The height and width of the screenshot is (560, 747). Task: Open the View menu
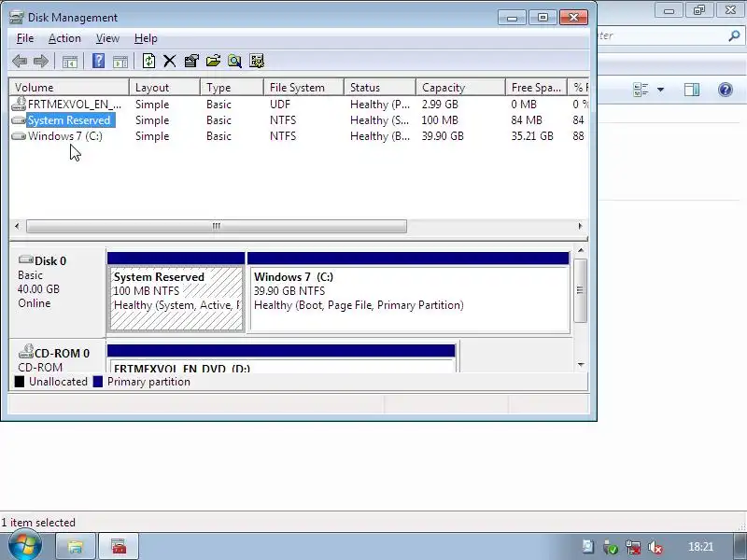tap(107, 38)
